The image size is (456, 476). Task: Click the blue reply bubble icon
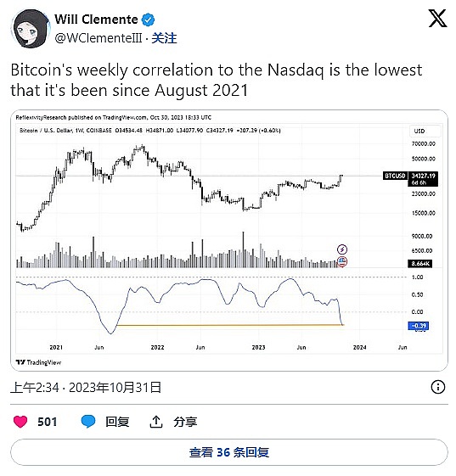click(88, 422)
